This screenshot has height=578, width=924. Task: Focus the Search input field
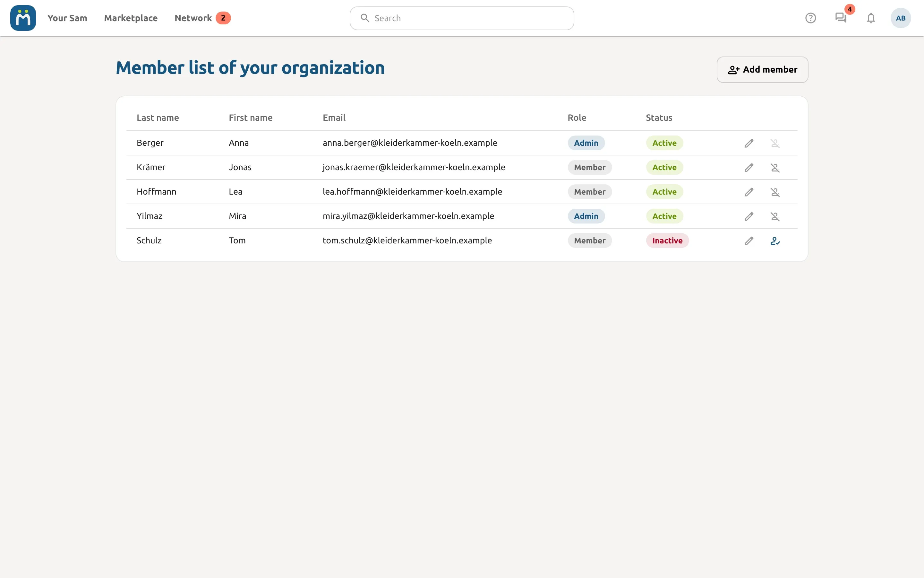click(x=462, y=18)
